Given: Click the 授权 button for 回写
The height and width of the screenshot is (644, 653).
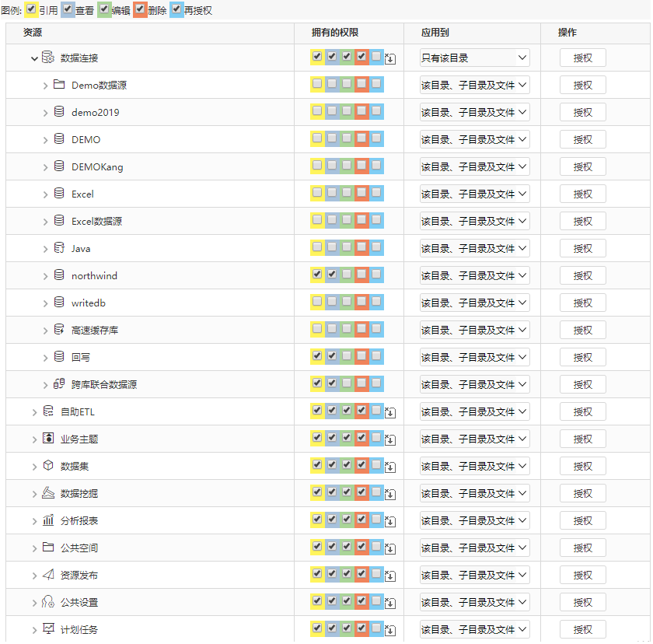Looking at the screenshot, I should [x=582, y=357].
